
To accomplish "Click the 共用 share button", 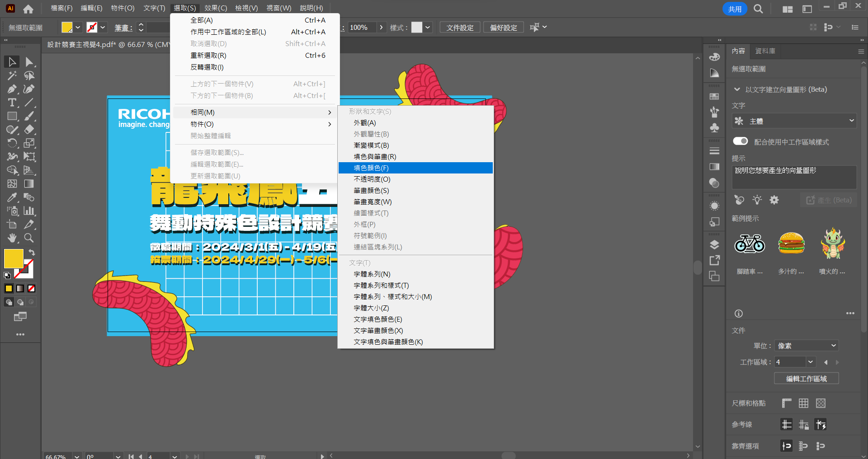I will click(x=735, y=9).
